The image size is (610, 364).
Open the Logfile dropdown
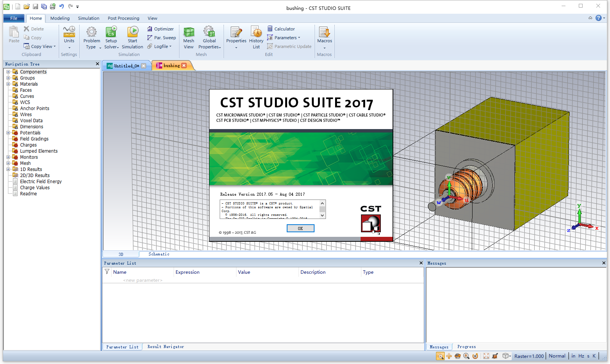(x=160, y=46)
